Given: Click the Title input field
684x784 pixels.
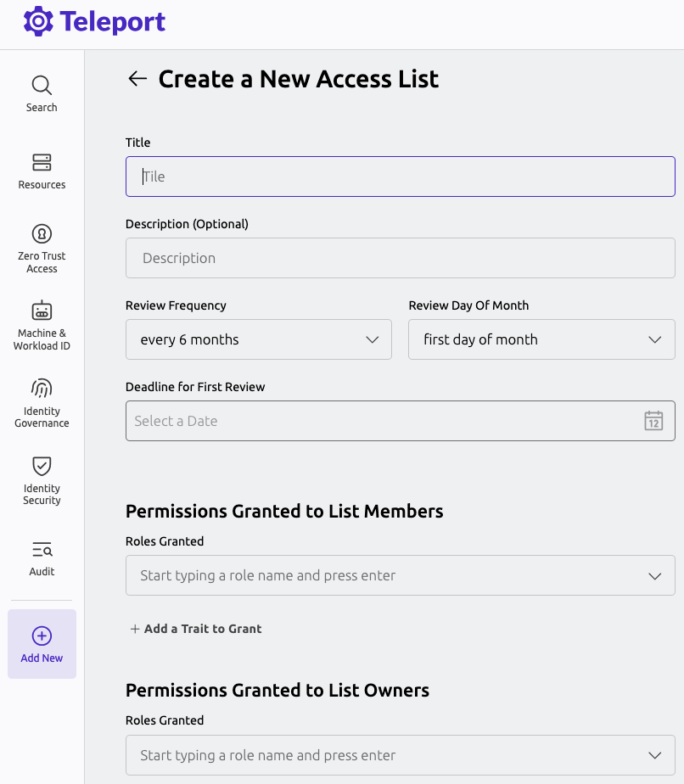Looking at the screenshot, I should tap(400, 176).
